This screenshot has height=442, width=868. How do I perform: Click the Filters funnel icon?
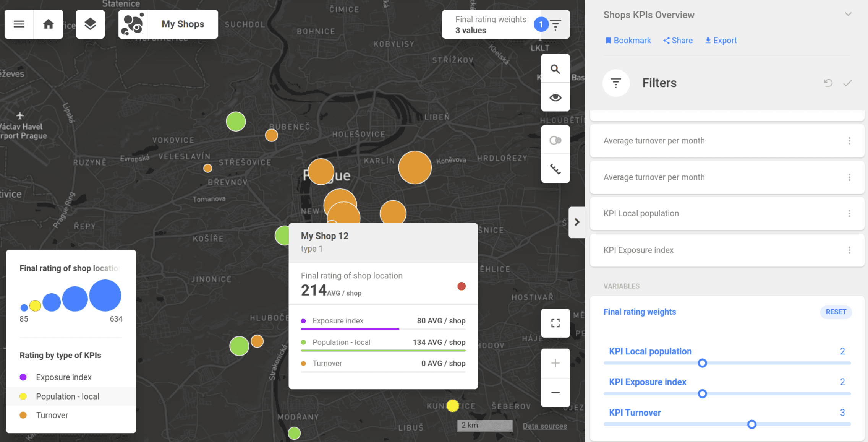click(616, 83)
